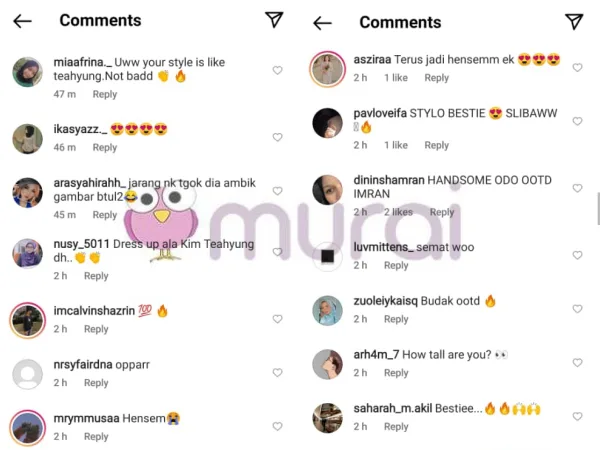
Task: Tap back arrow in right Comments header
Action: tap(322, 23)
